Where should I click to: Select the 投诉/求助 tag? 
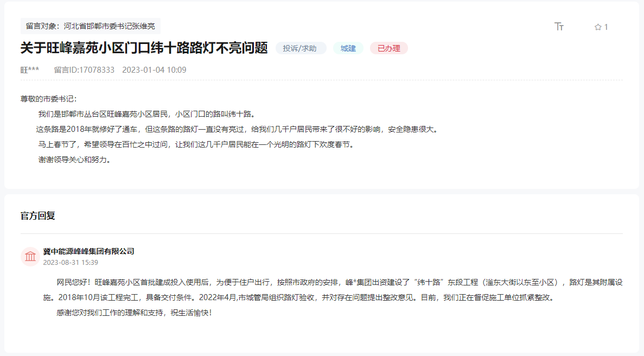[300, 48]
